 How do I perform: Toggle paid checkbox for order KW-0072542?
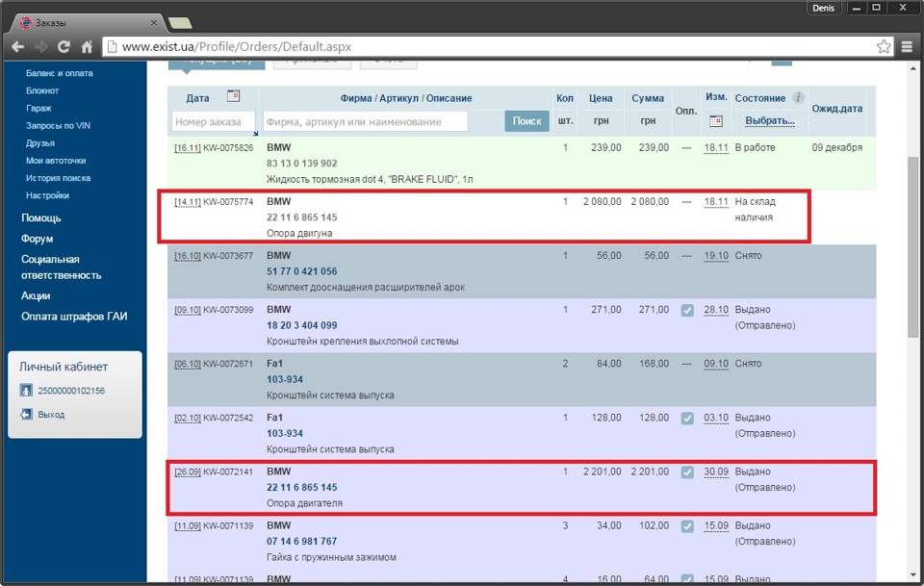[x=687, y=418]
